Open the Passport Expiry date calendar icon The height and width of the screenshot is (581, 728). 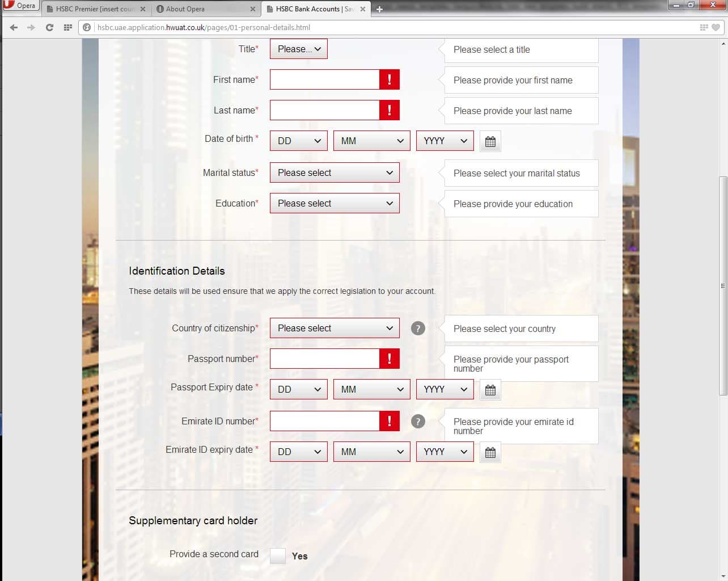pyautogui.click(x=490, y=389)
